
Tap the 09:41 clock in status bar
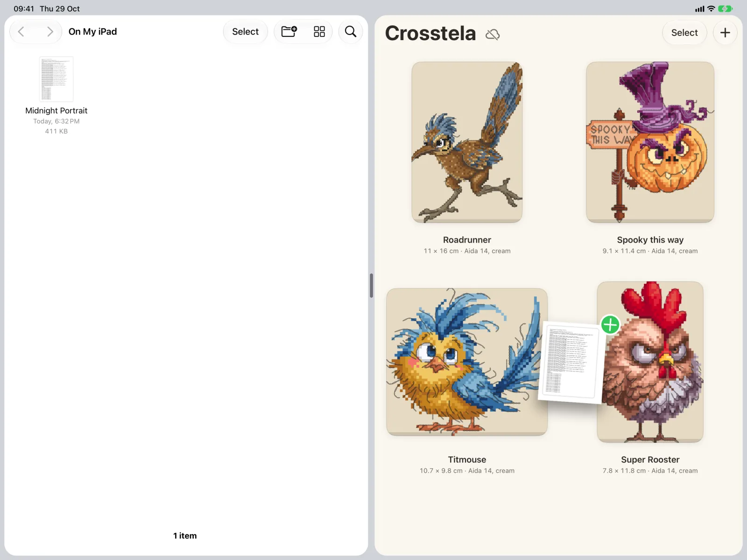click(24, 9)
